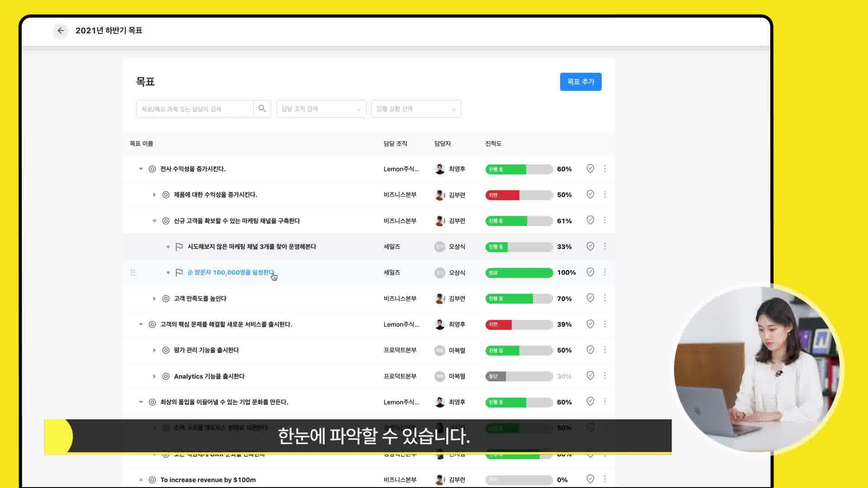Click the 39% progress bar for 고객의 핵심 문제 row

[519, 324]
